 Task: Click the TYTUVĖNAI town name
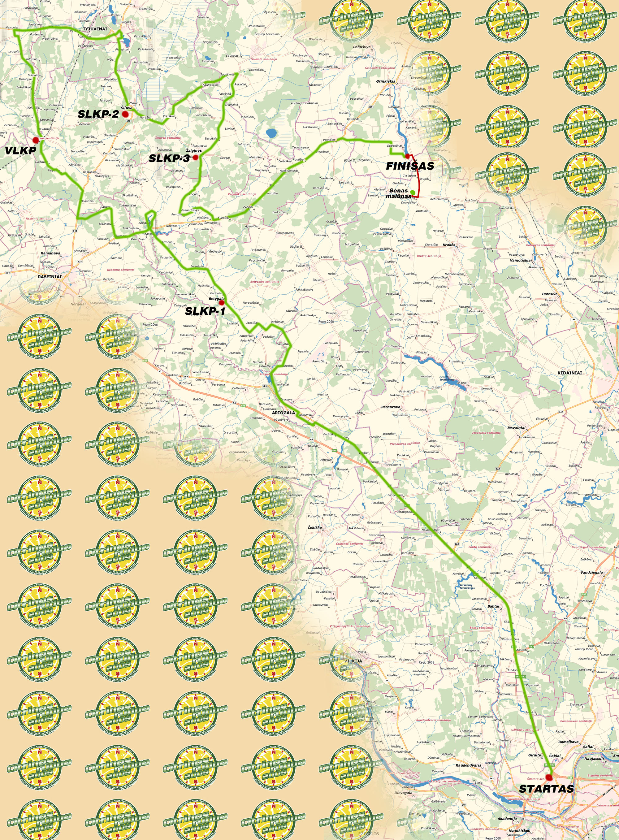pos(95,29)
